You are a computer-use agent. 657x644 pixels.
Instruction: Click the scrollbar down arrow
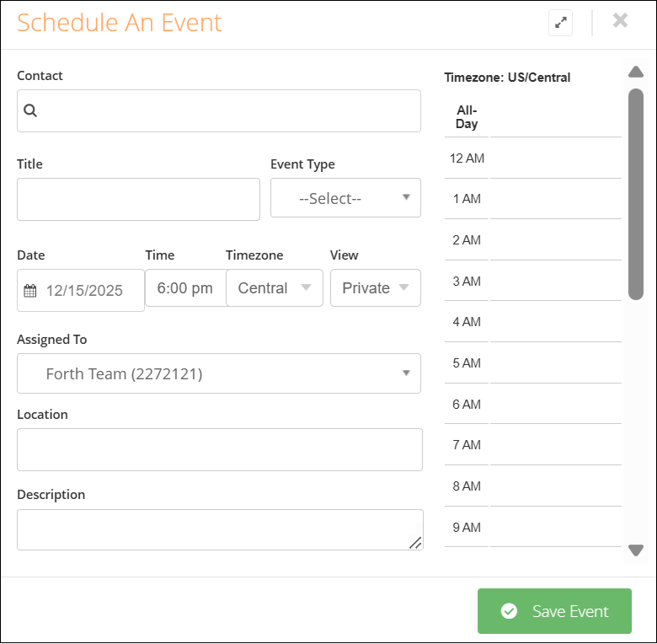636,550
